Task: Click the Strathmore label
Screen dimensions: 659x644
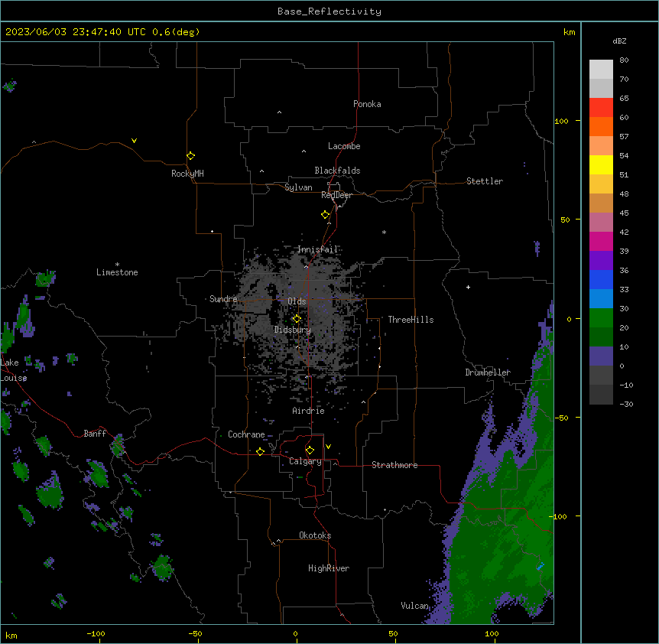Action: coord(394,465)
